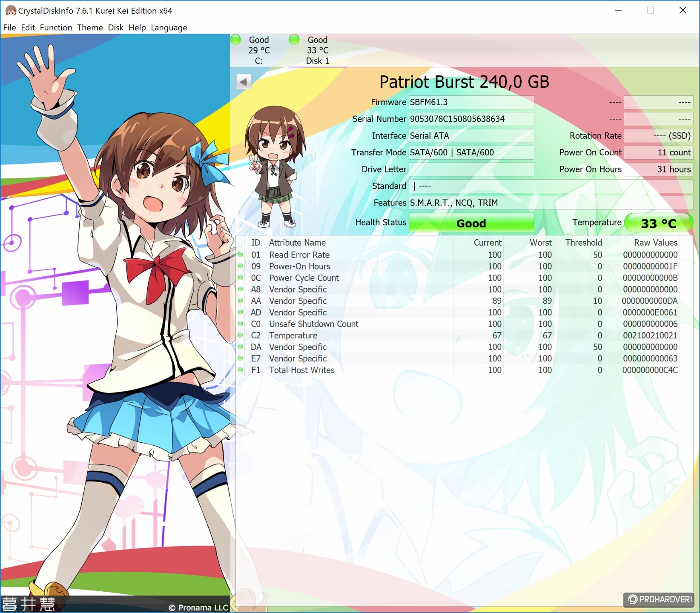Open the Function menu
The image size is (700, 613).
(x=56, y=28)
